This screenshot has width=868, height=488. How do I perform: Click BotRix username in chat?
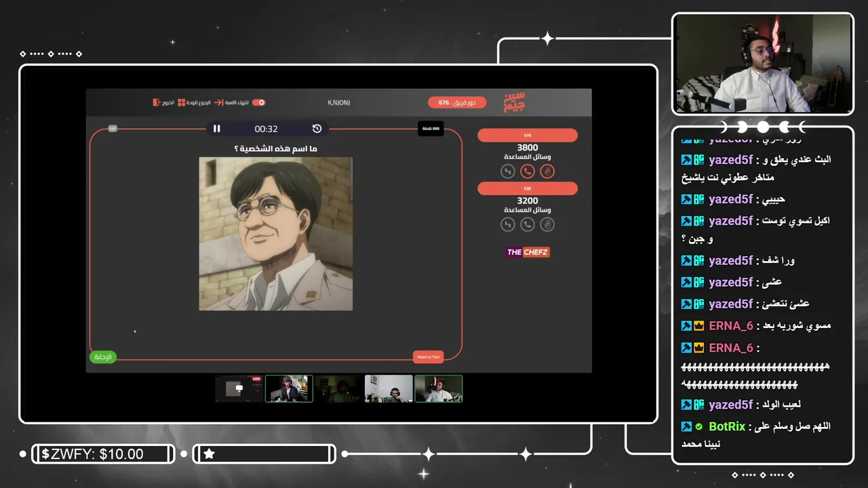tap(727, 427)
